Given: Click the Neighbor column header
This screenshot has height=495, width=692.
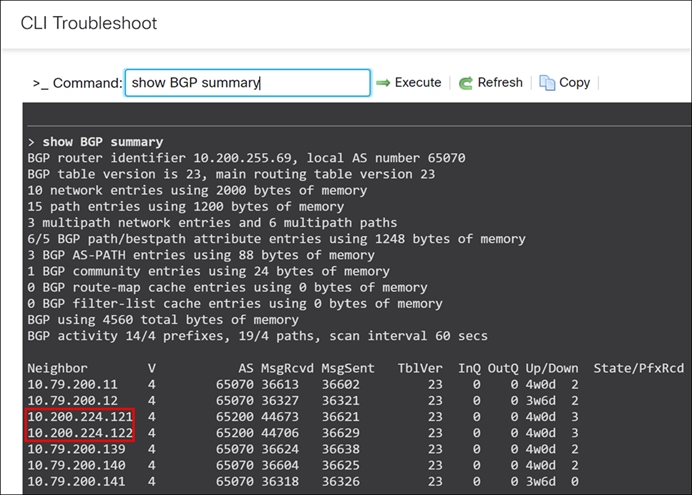Looking at the screenshot, I should (x=58, y=368).
